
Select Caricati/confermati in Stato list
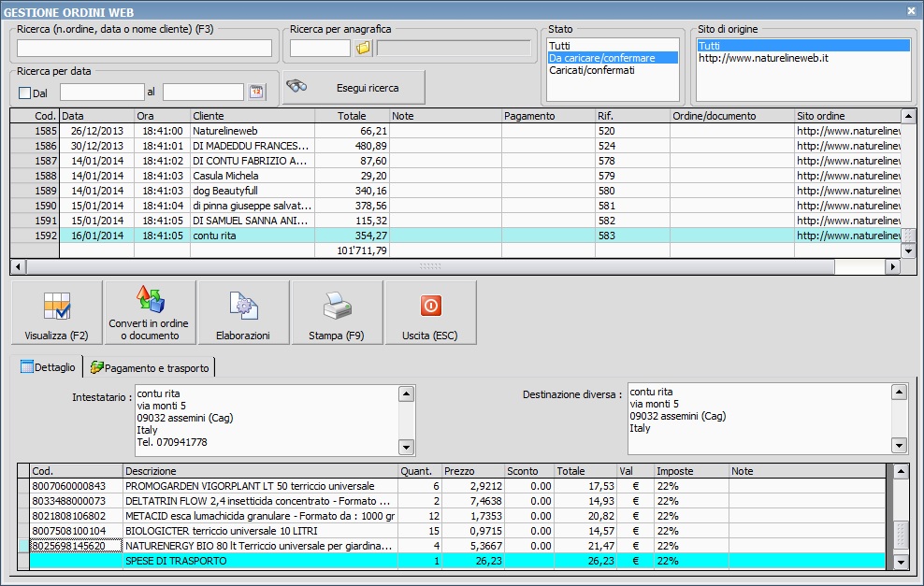591,70
